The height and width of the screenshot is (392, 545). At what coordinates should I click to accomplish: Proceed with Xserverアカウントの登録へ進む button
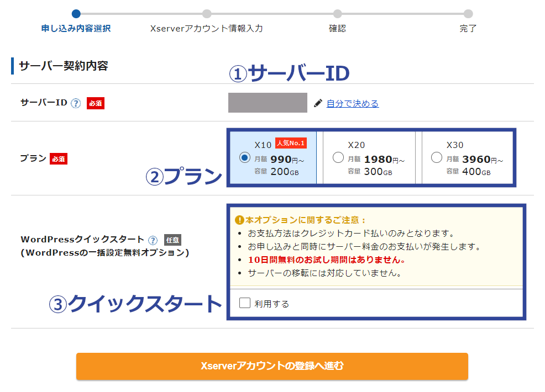pos(272,366)
